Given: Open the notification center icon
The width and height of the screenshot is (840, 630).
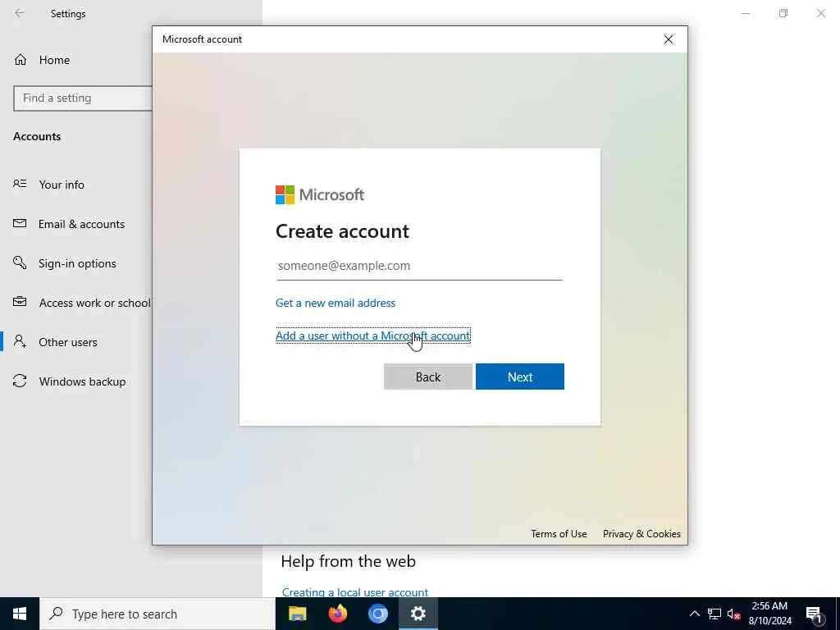Looking at the screenshot, I should point(814,614).
